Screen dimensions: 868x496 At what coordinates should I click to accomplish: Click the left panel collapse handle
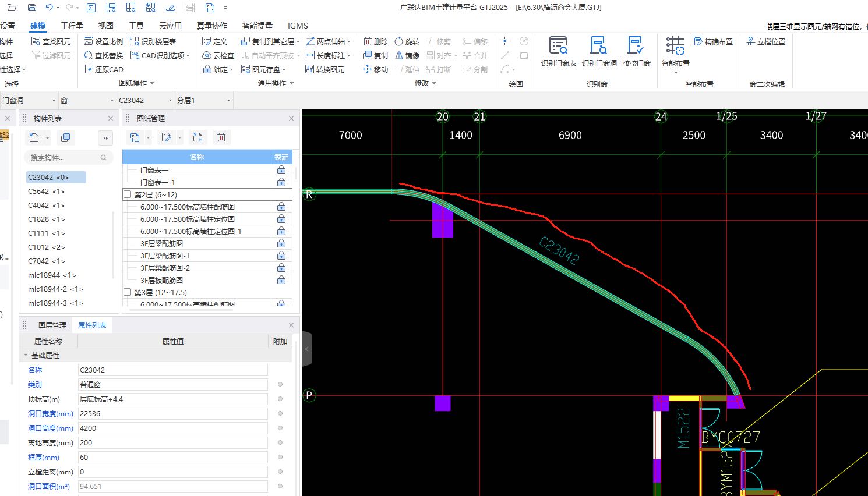coord(306,349)
